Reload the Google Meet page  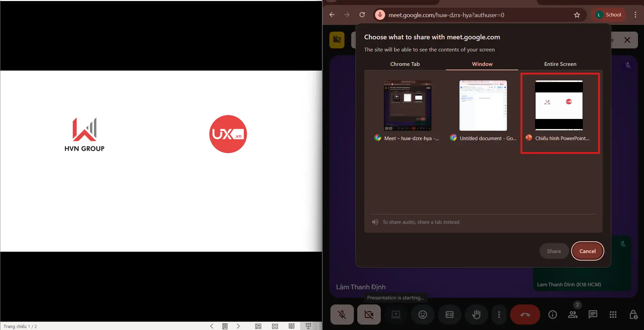coord(362,15)
